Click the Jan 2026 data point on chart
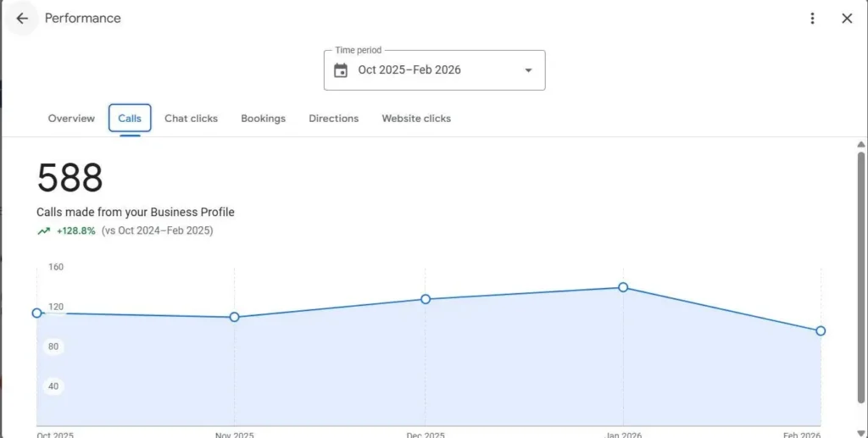This screenshot has width=868, height=438. point(623,287)
